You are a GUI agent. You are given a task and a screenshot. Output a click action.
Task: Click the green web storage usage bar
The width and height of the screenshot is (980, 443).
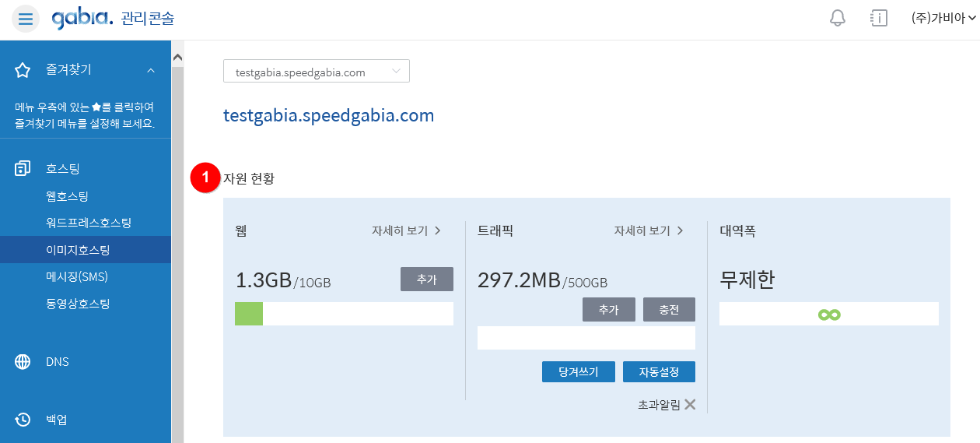pyautogui.click(x=249, y=314)
